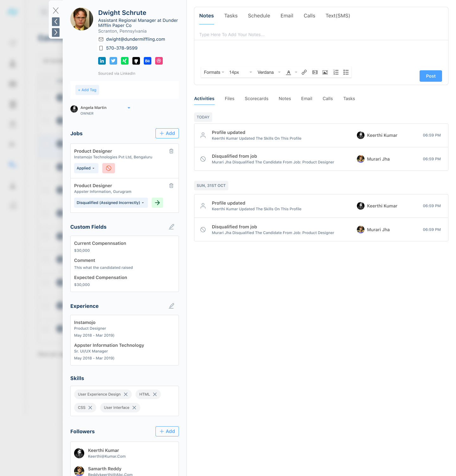The width and height of the screenshot is (456, 476).
Task: Click the phone number 570-378-9599
Action: tap(122, 48)
